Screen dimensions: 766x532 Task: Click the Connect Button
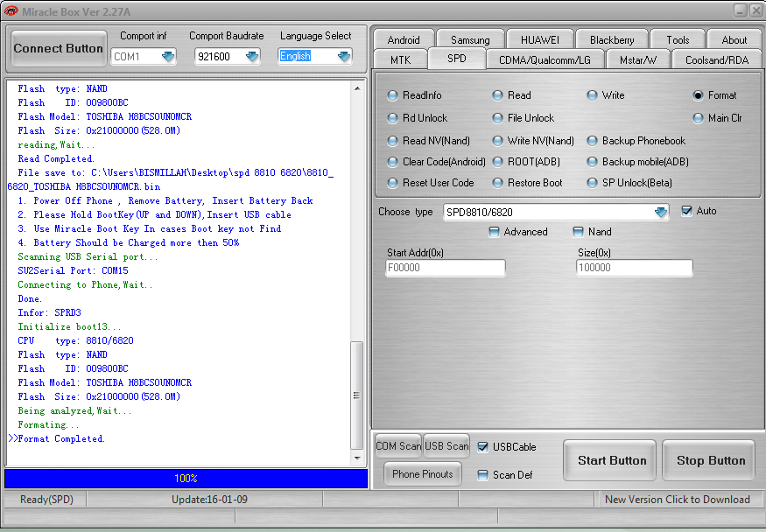coord(58,48)
